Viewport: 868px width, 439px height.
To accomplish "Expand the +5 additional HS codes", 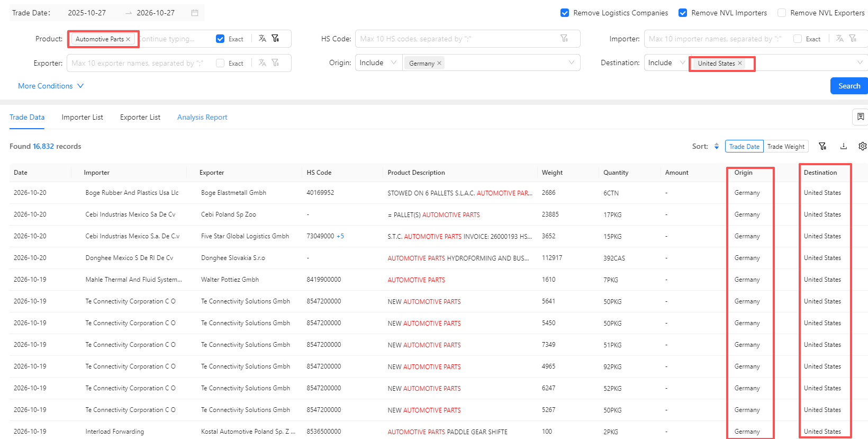I will click(x=340, y=236).
